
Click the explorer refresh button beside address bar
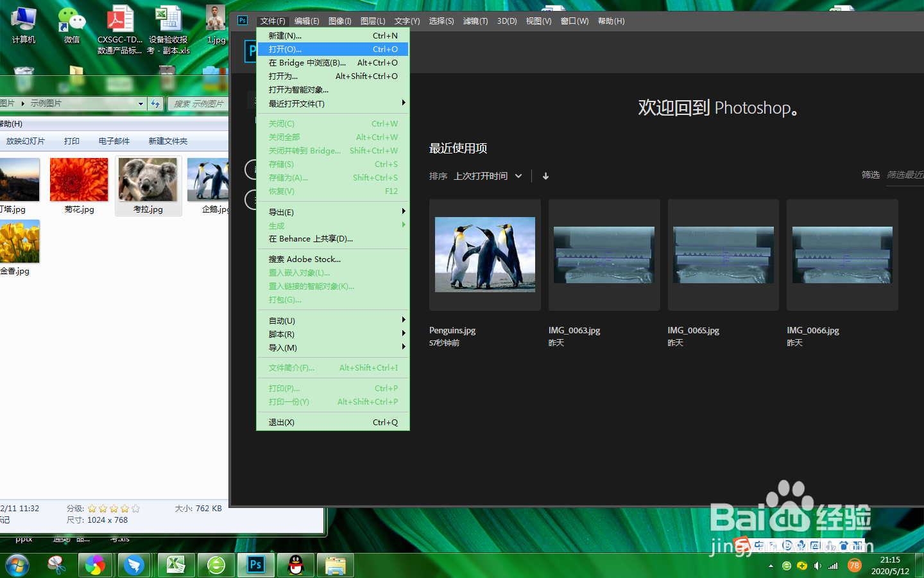(x=155, y=103)
